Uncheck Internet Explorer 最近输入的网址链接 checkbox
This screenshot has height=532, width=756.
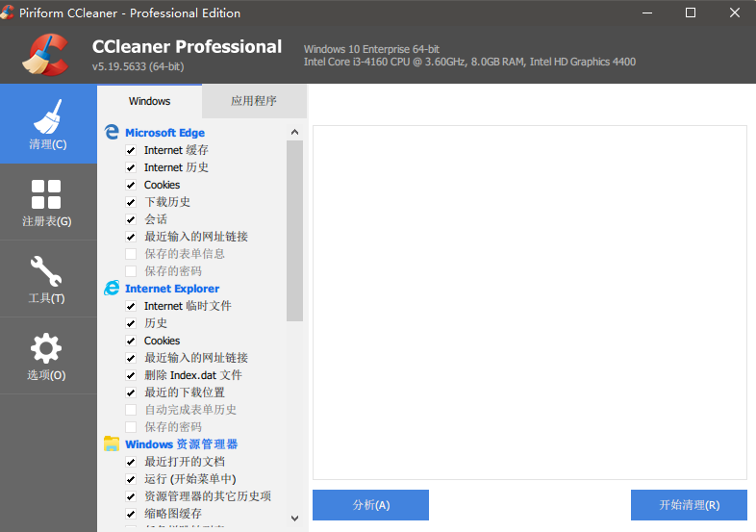[131, 358]
